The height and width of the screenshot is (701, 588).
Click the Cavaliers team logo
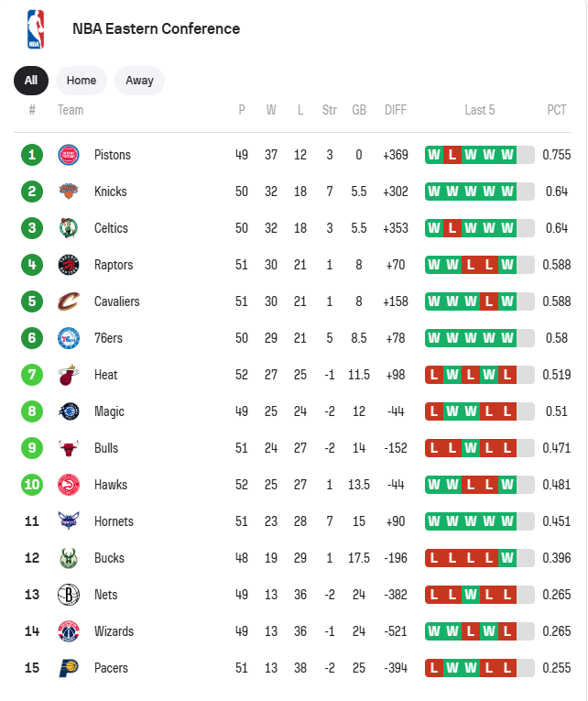(69, 301)
